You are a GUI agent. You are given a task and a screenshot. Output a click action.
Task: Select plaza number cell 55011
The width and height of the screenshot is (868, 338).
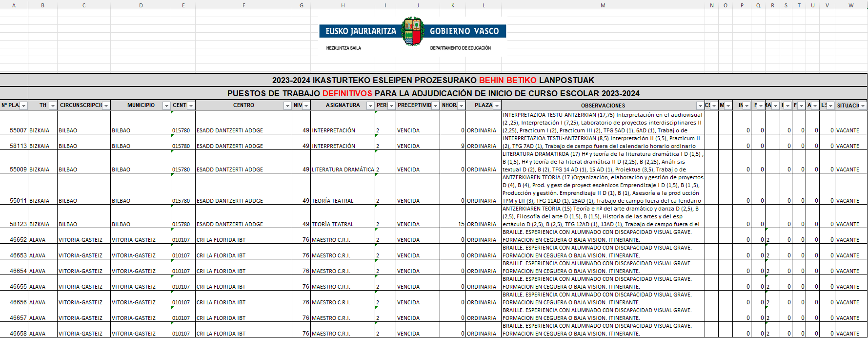click(14, 189)
